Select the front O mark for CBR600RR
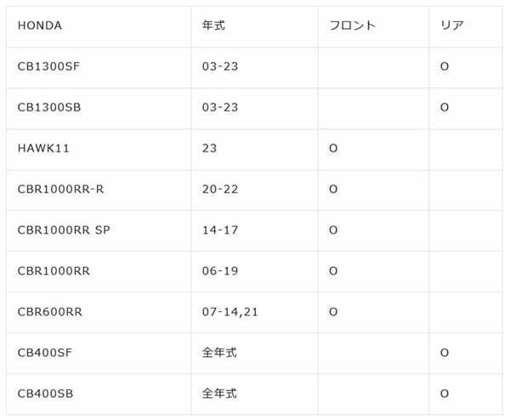 [x=333, y=312]
